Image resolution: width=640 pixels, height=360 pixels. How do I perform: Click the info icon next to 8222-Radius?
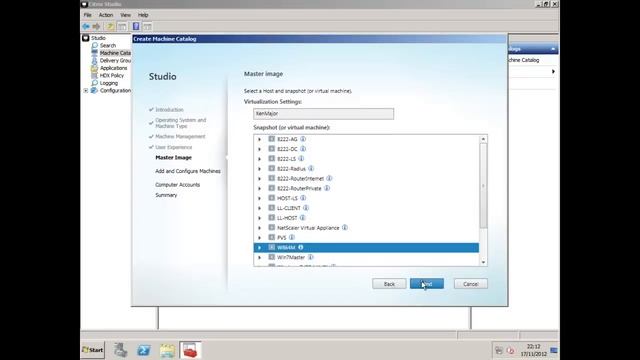pos(311,169)
